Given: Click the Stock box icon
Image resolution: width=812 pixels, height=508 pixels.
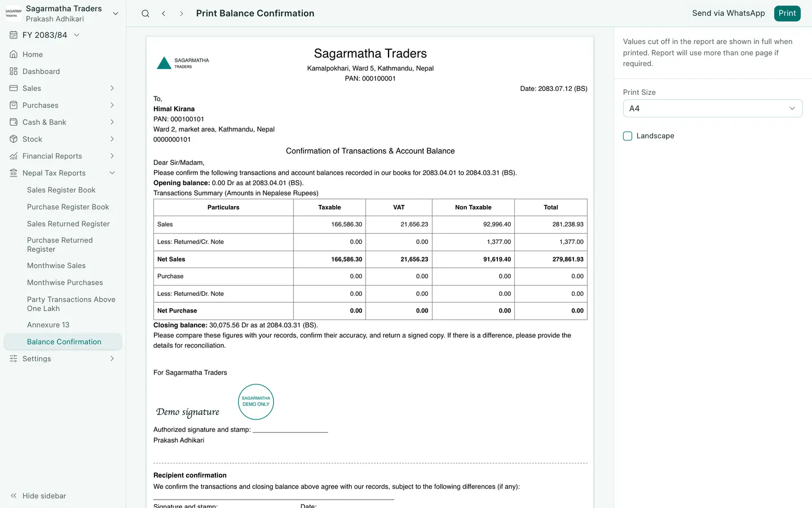Looking at the screenshot, I should [x=14, y=139].
